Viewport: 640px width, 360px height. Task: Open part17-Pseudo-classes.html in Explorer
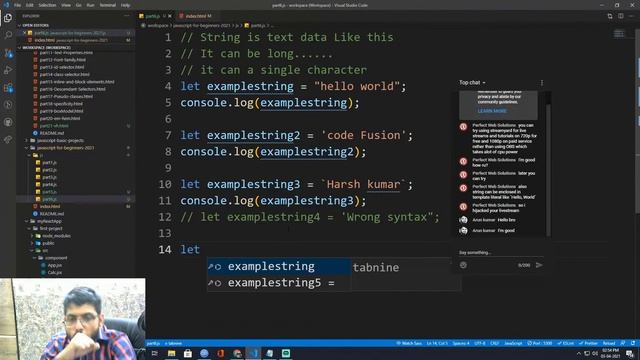66,96
